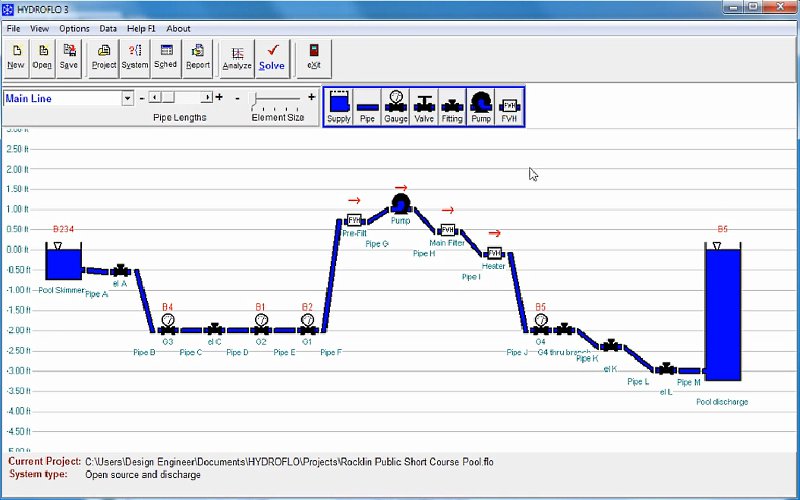Image resolution: width=800 pixels, height=500 pixels.
Task: Open the Options menu
Action: (74, 29)
